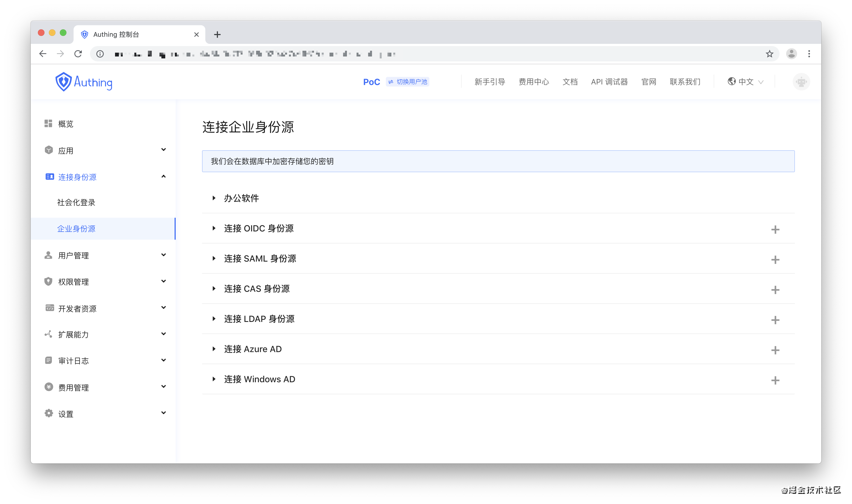Screen dimensions: 852x504
Task: Bookmark page with the star icon
Action: (x=769, y=54)
